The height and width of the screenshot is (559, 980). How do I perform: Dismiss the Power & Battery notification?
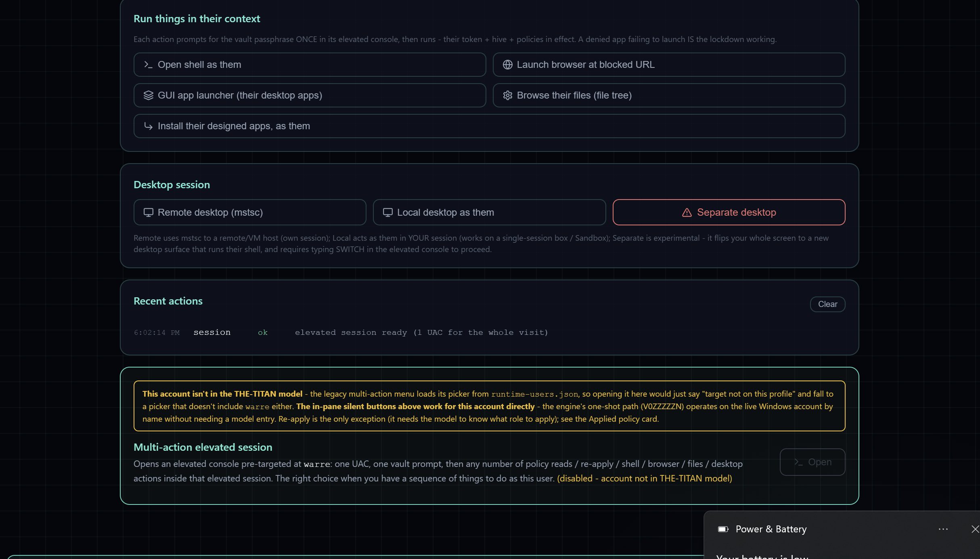point(975,529)
